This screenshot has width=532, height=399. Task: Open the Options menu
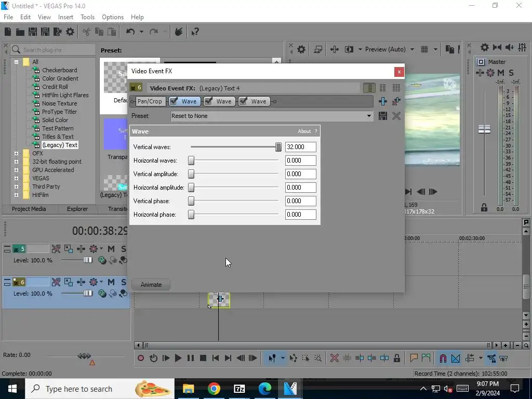point(113,17)
